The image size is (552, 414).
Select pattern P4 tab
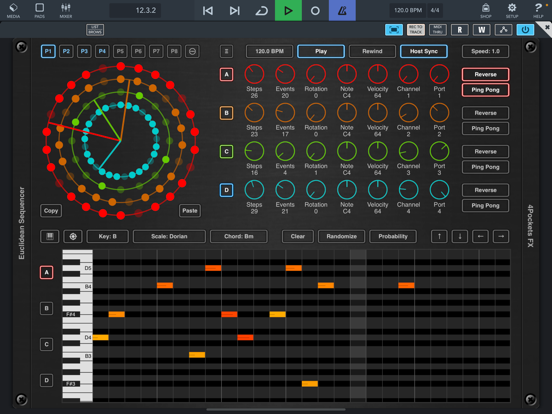[102, 51]
